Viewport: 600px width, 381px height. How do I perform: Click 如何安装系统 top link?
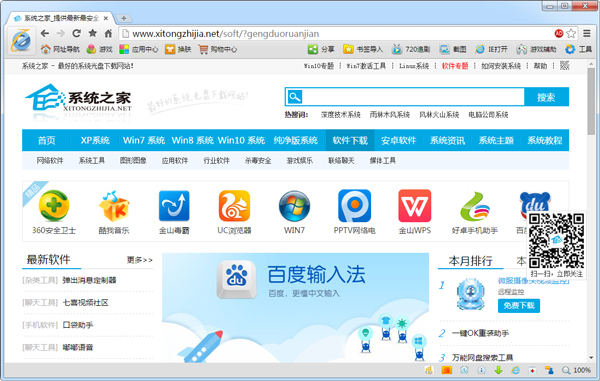pyautogui.click(x=501, y=66)
